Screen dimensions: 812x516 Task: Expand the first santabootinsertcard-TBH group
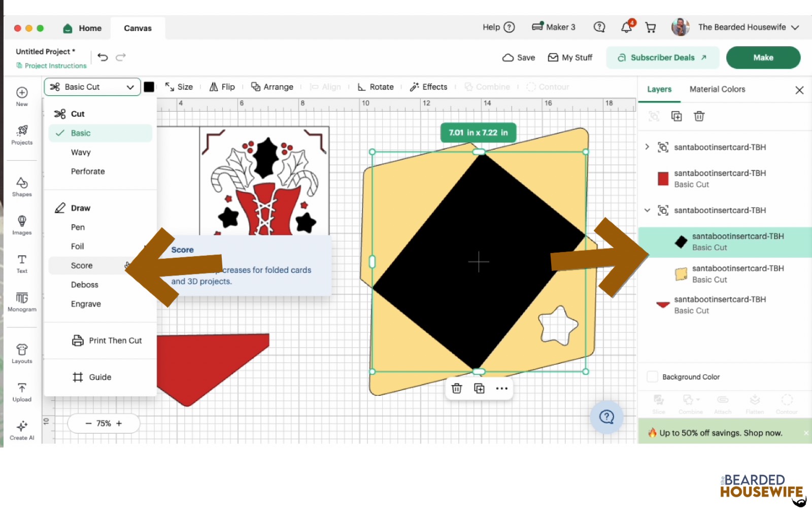pyautogui.click(x=647, y=147)
